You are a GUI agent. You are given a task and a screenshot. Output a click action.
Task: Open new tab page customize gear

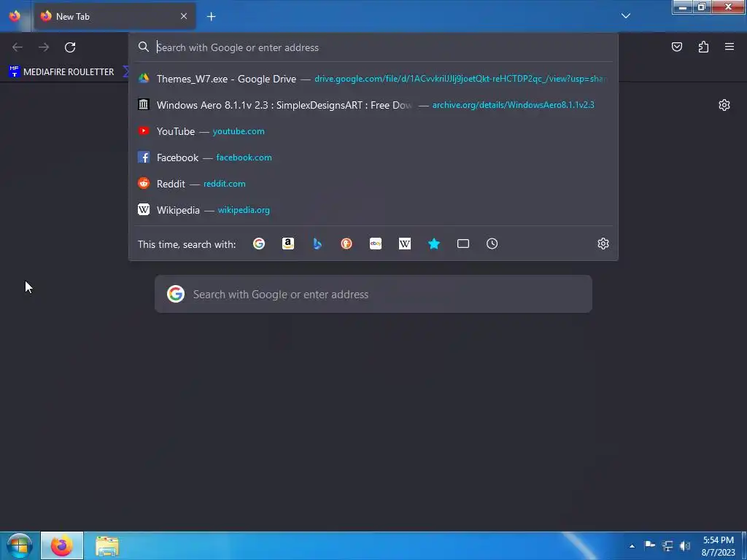(x=724, y=105)
